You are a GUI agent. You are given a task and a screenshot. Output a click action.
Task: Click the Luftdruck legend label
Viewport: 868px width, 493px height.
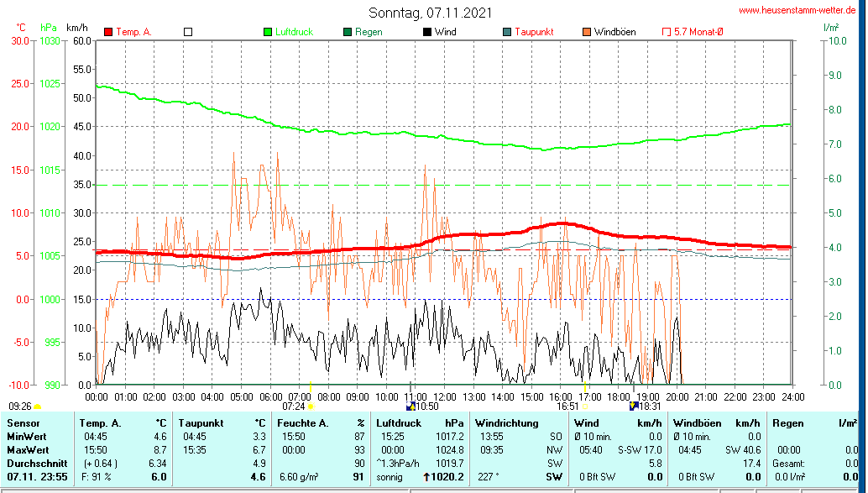coord(295,32)
